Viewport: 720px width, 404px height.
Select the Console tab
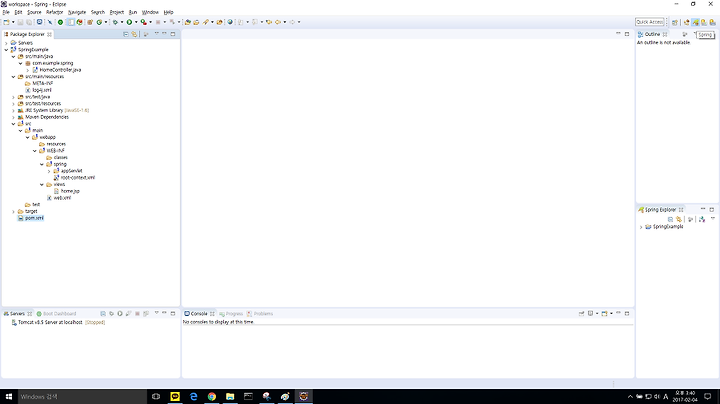tap(199, 314)
